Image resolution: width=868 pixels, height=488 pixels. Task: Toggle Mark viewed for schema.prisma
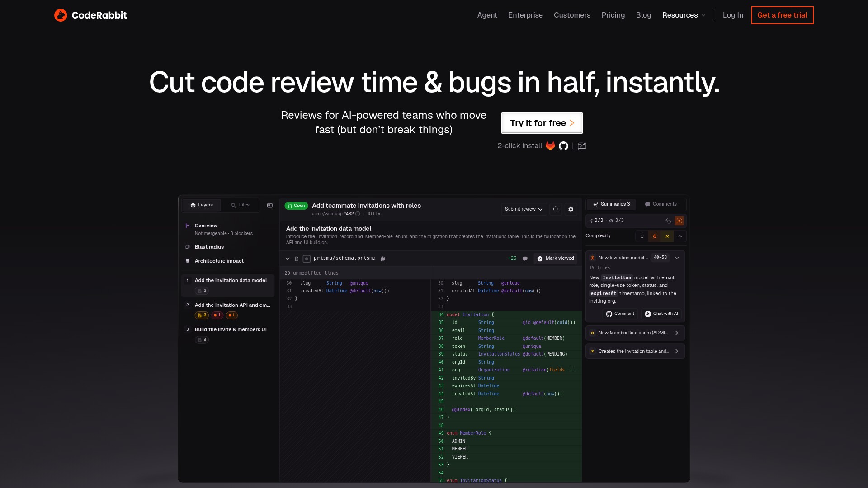point(555,258)
